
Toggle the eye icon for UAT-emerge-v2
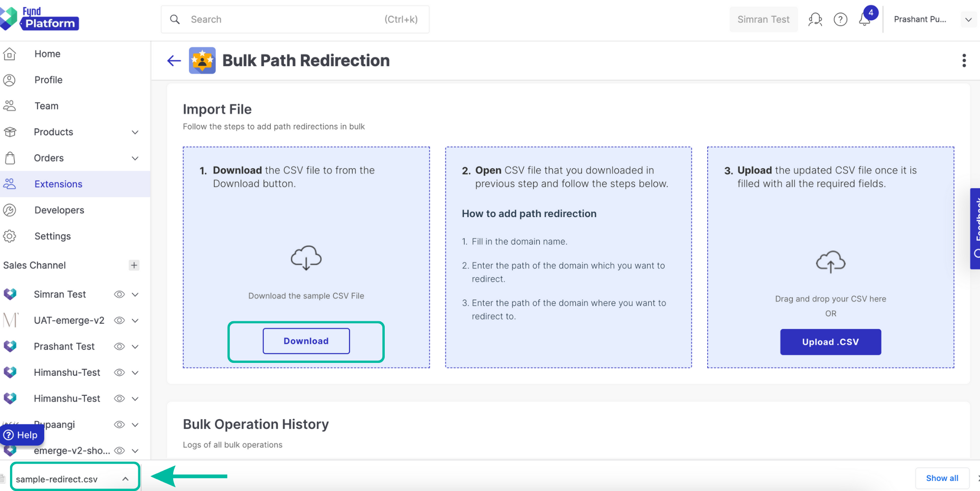[119, 320]
